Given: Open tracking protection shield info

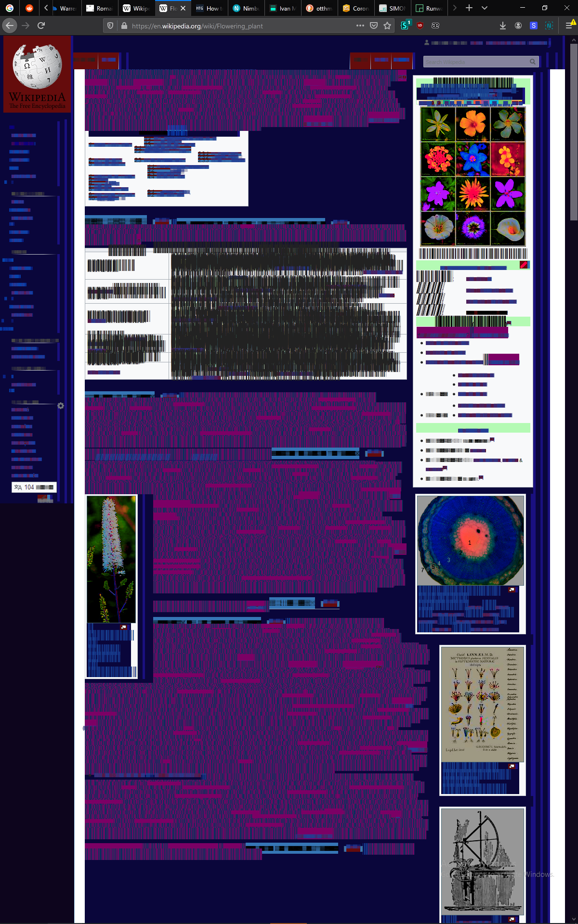Looking at the screenshot, I should (x=110, y=26).
